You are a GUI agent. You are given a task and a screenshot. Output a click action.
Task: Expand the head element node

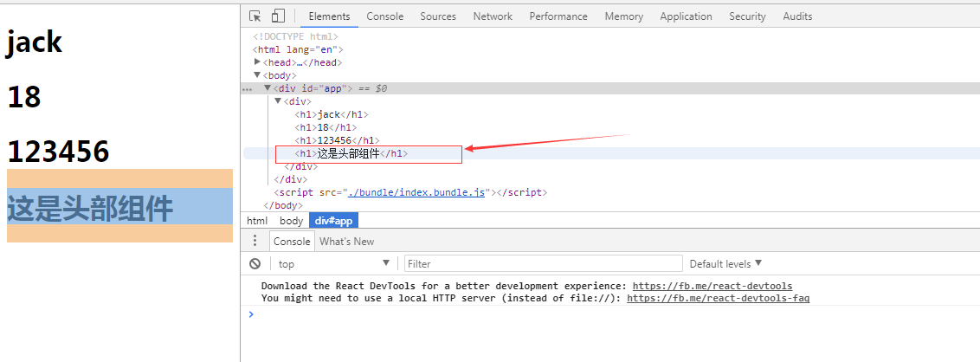(x=257, y=61)
